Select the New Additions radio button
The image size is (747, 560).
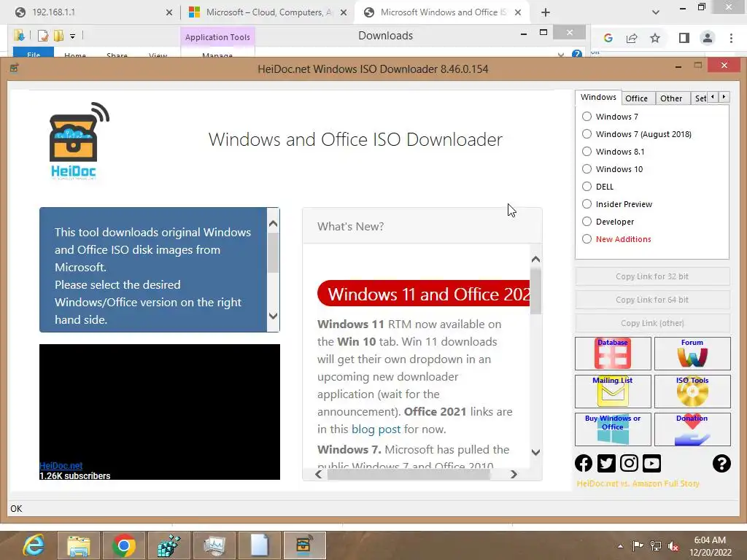[x=587, y=238]
